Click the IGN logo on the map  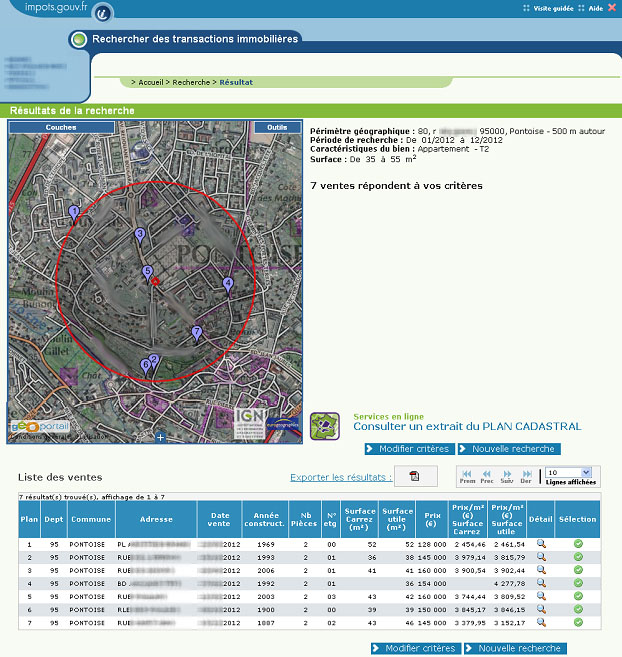click(249, 423)
